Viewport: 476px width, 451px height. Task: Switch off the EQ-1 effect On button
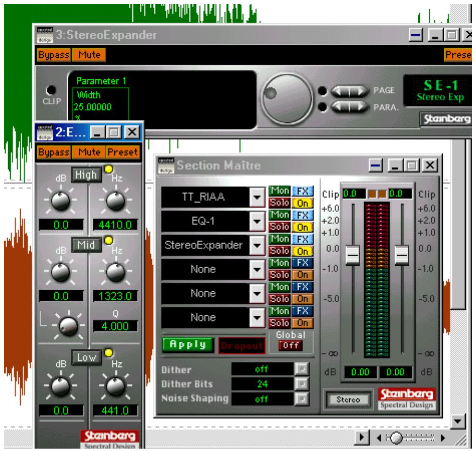coord(302,227)
